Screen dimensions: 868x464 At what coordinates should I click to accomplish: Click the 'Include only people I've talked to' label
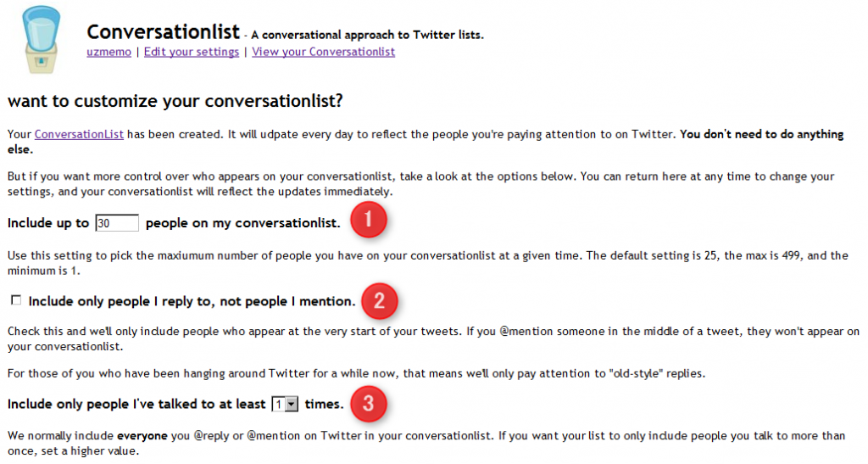click(136, 405)
